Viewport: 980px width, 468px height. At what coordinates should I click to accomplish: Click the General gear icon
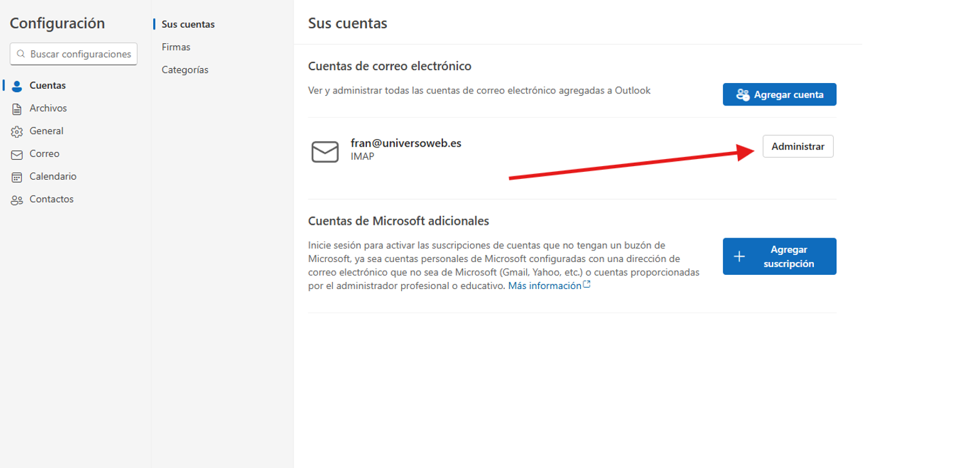17,131
